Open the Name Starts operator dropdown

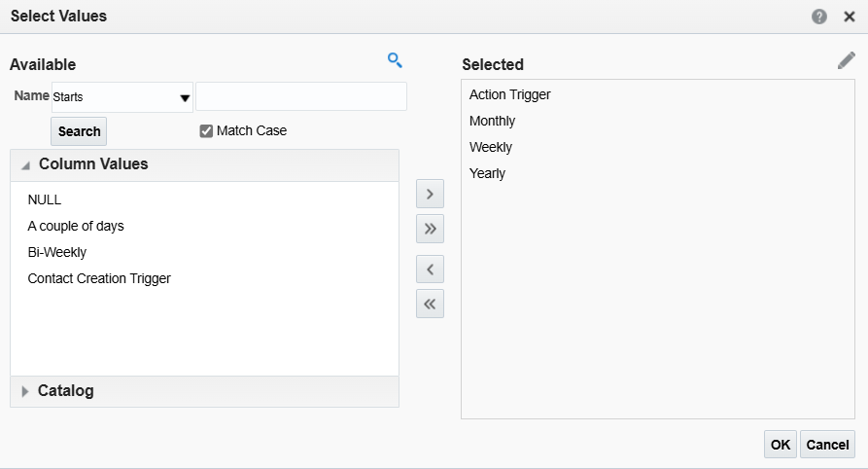[122, 97]
